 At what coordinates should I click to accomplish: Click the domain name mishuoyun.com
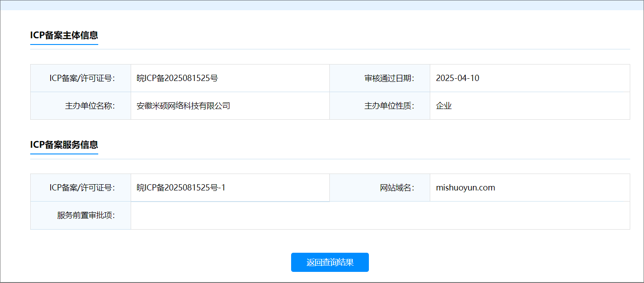[x=465, y=188]
